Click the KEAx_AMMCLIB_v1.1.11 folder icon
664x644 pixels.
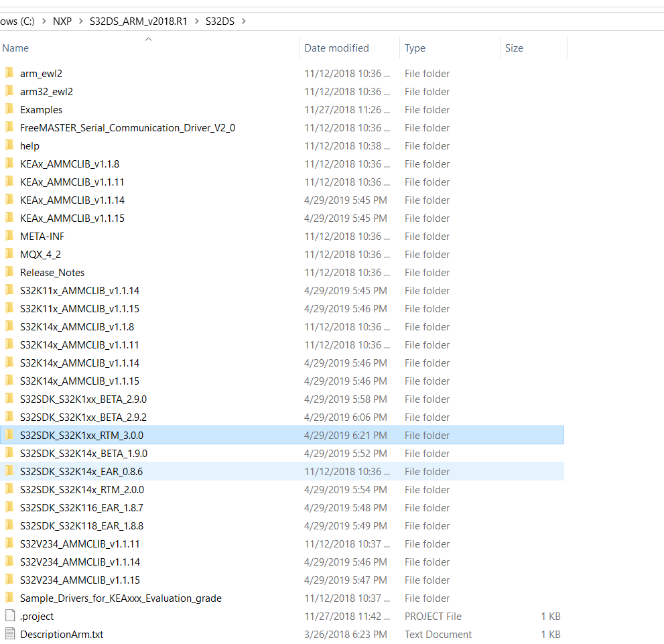[10, 182]
